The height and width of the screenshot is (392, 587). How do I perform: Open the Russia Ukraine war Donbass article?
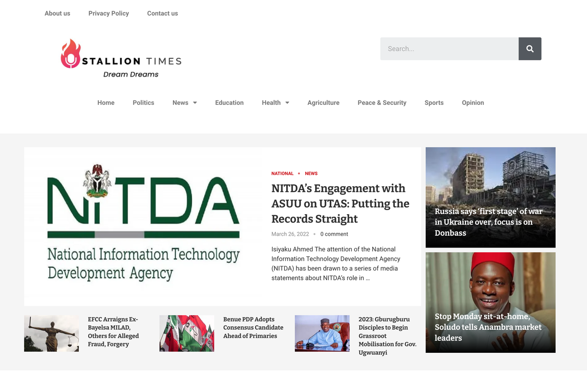pyautogui.click(x=490, y=197)
